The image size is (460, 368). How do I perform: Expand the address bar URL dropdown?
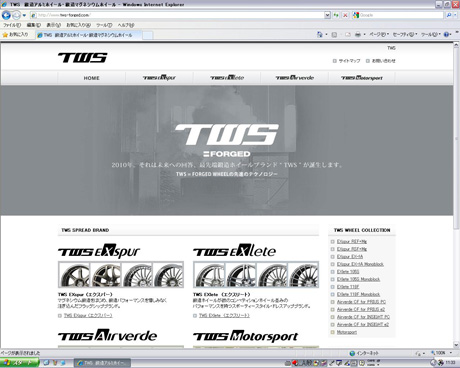[x=327, y=15]
